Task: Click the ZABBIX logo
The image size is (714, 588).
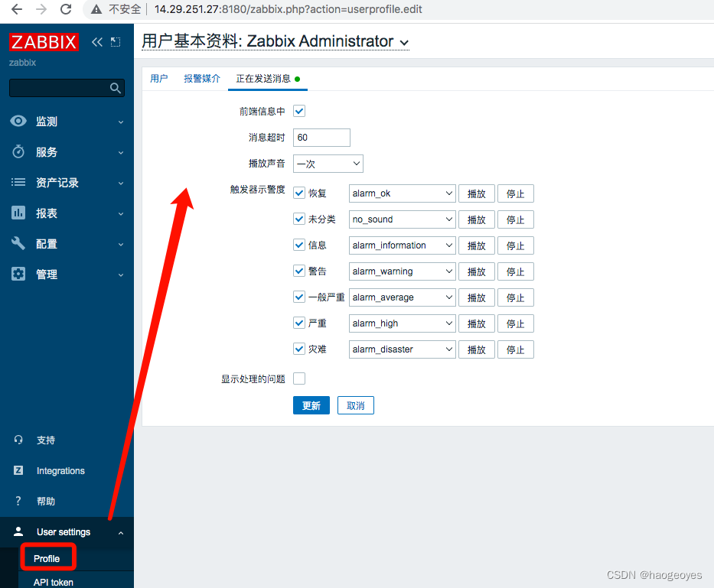Action: (x=44, y=42)
